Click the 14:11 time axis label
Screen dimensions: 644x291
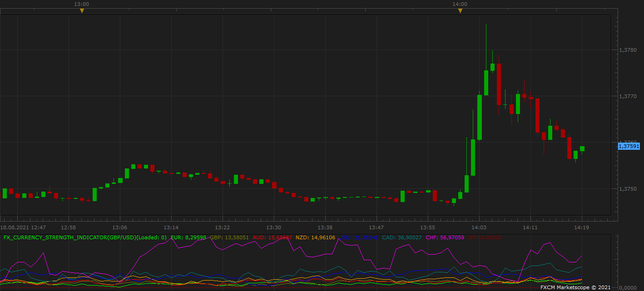(x=530, y=227)
